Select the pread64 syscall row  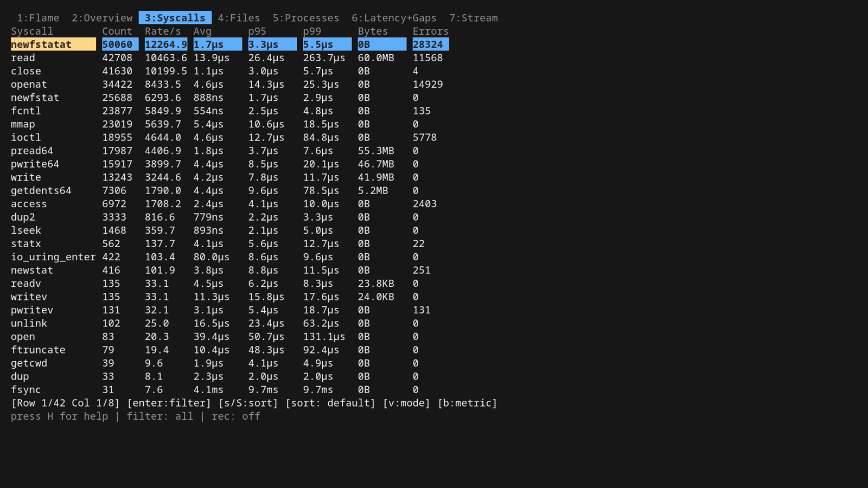click(230, 151)
